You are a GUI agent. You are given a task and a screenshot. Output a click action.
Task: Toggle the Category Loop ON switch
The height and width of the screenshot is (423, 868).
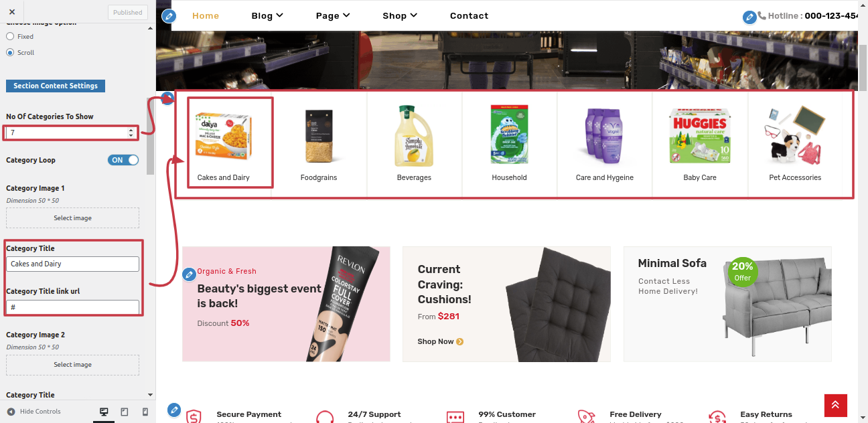[123, 160]
